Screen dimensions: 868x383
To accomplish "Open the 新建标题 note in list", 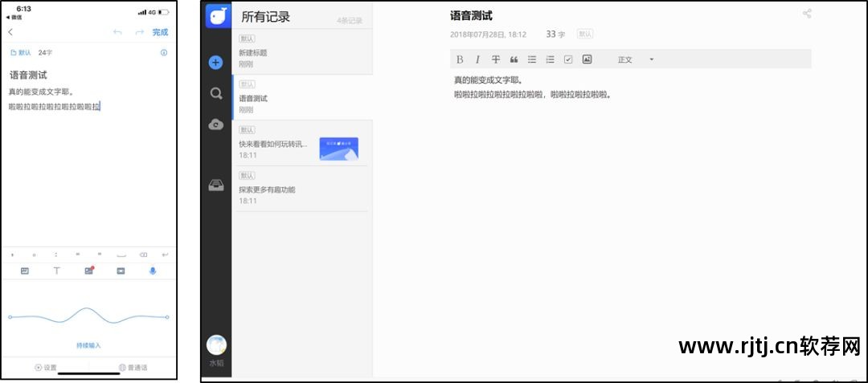I will point(301,52).
